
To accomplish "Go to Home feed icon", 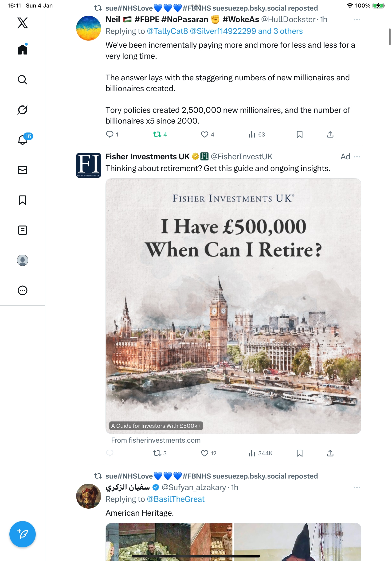I will pos(23,49).
